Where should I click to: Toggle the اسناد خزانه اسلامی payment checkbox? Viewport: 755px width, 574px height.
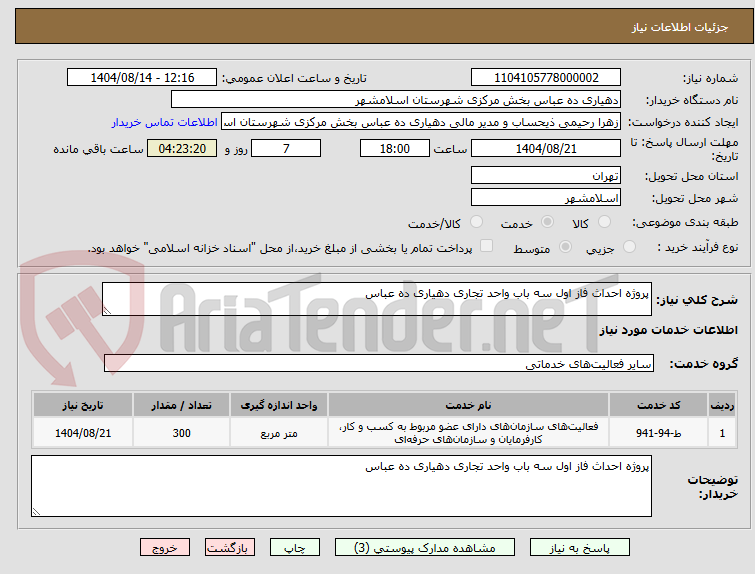click(x=487, y=246)
